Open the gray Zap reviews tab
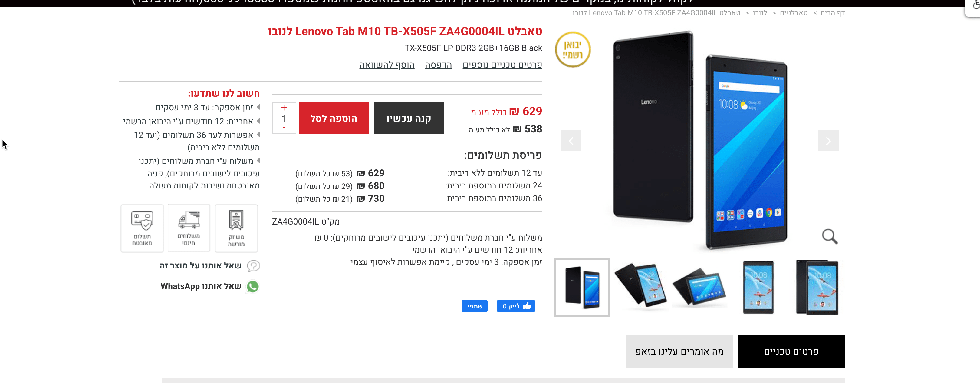 click(x=679, y=351)
